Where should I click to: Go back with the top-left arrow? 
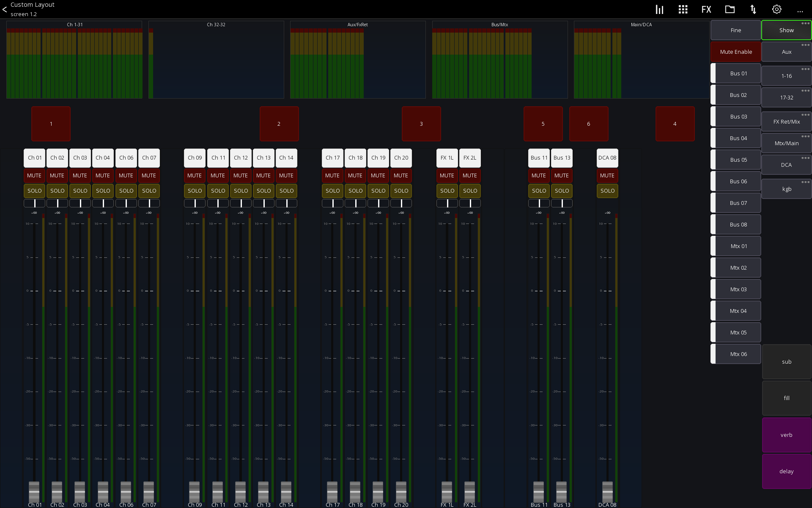[x=5, y=9]
